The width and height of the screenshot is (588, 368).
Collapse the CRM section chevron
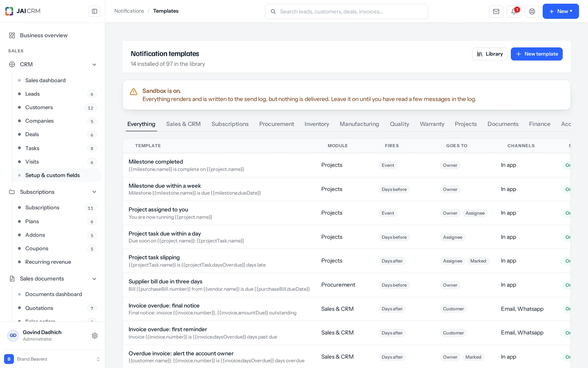(94, 64)
